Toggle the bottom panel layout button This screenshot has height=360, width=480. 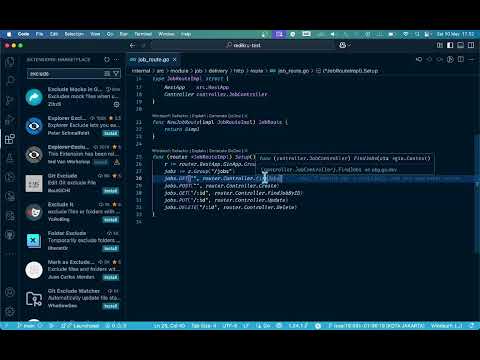click(x=460, y=45)
